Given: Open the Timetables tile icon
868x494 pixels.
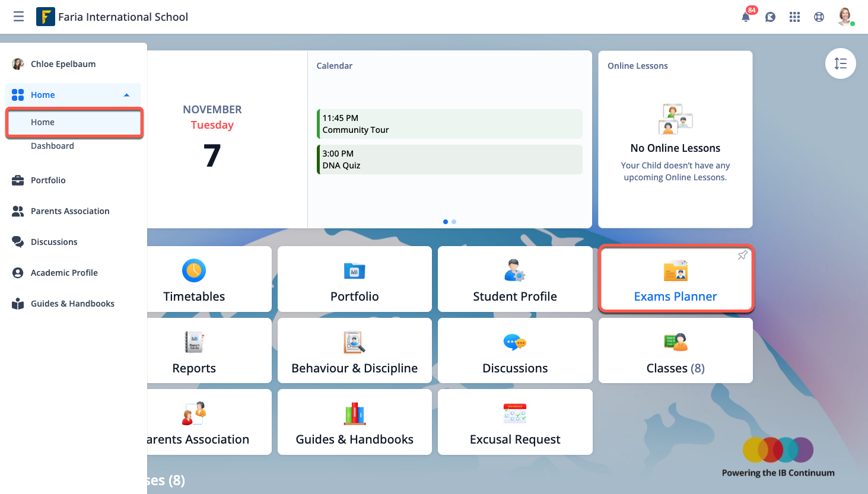Looking at the screenshot, I should (x=193, y=270).
